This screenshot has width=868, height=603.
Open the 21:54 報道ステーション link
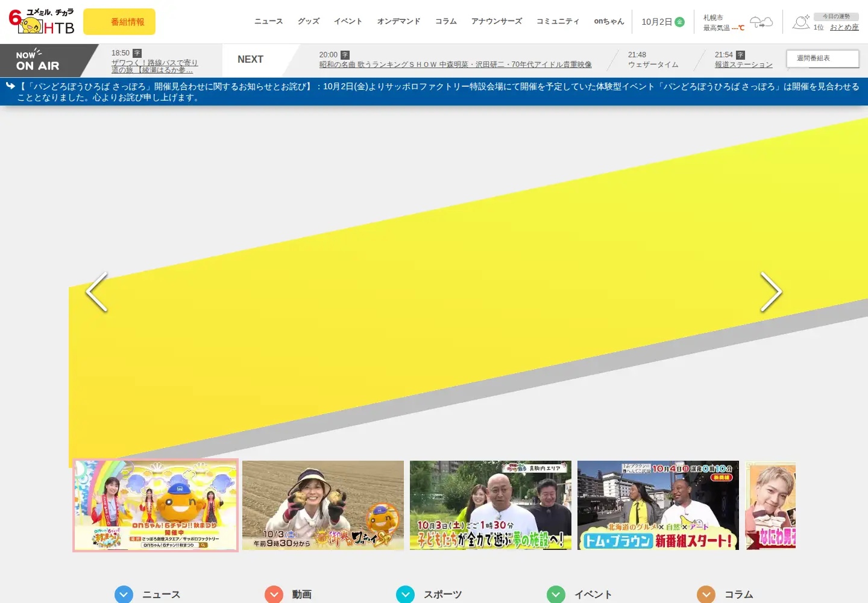coord(744,65)
